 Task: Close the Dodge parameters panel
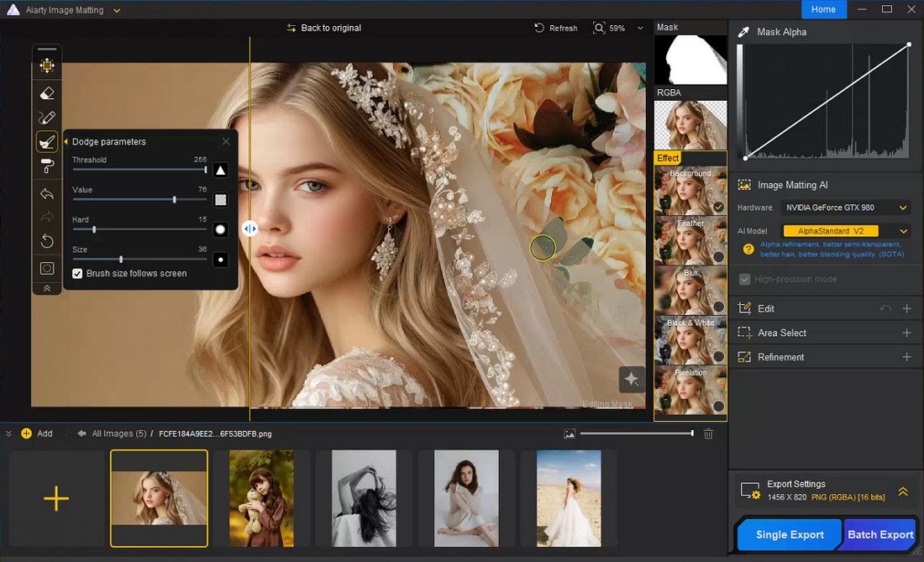pyautogui.click(x=226, y=142)
